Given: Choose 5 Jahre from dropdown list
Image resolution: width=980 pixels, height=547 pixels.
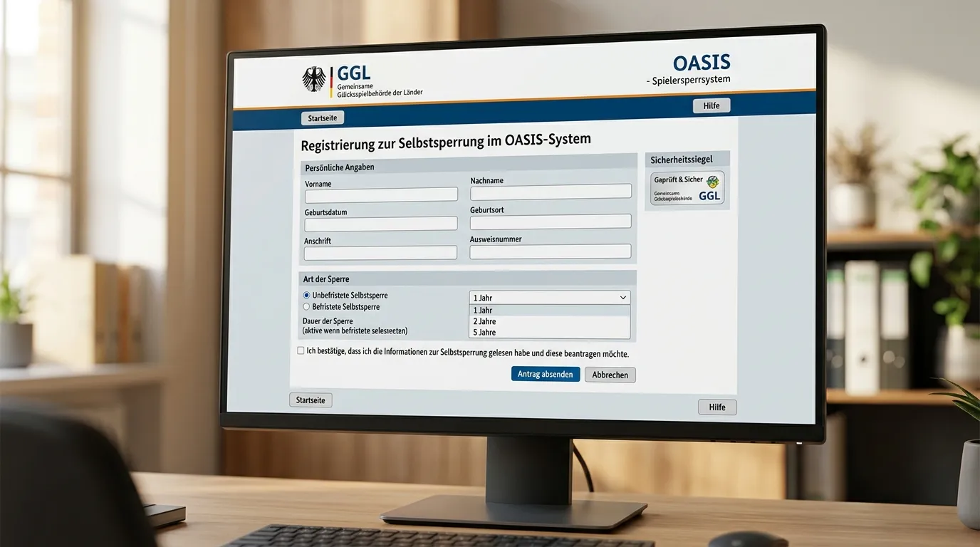Looking at the screenshot, I should point(550,333).
